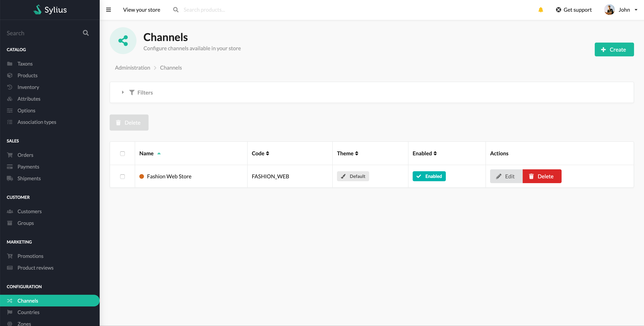
Task: Click the Product reviews newspaper icon
Action: point(10,268)
